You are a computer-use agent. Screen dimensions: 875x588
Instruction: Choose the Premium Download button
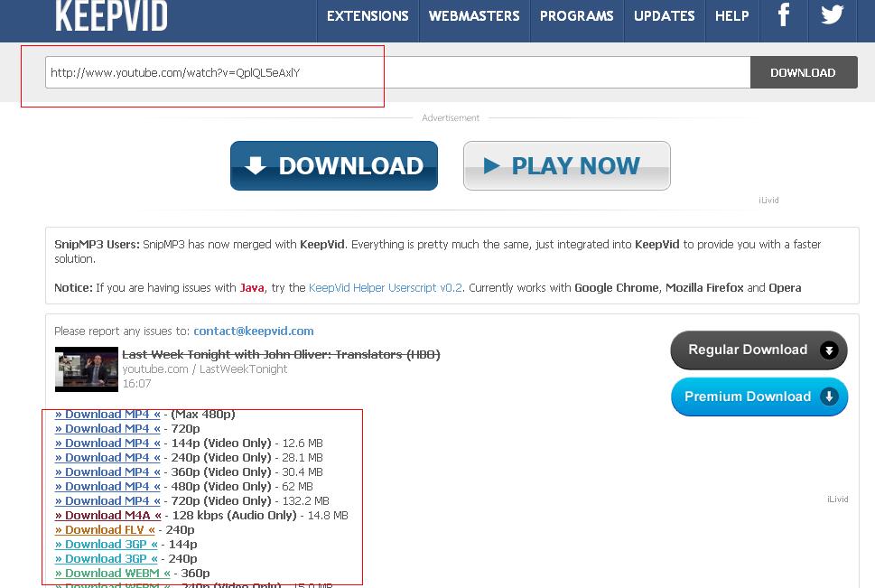[759, 397]
